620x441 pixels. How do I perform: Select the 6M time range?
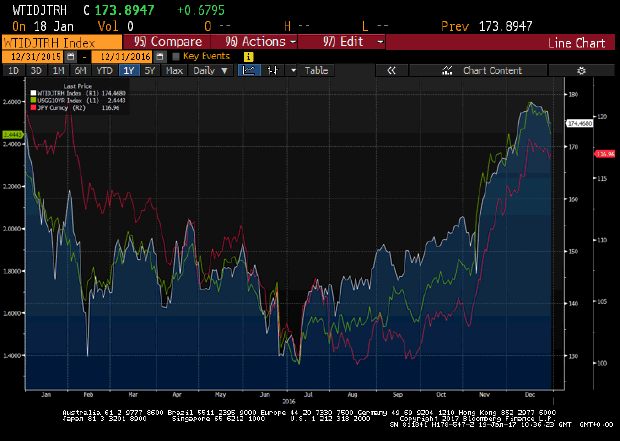[81, 70]
